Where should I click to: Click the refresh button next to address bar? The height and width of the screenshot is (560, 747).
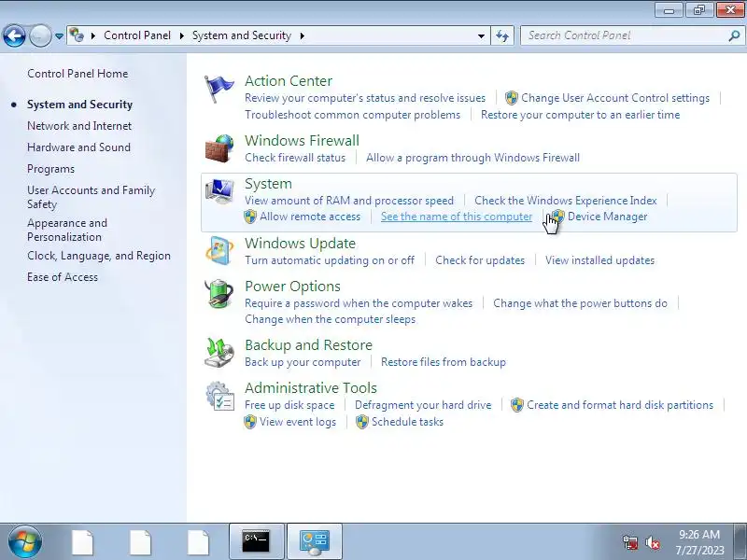(x=502, y=35)
